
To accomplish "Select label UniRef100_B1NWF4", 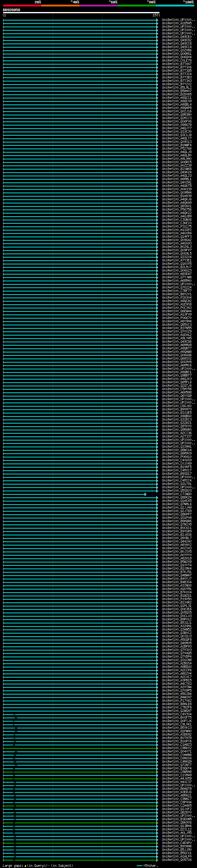I will coord(176,145).
